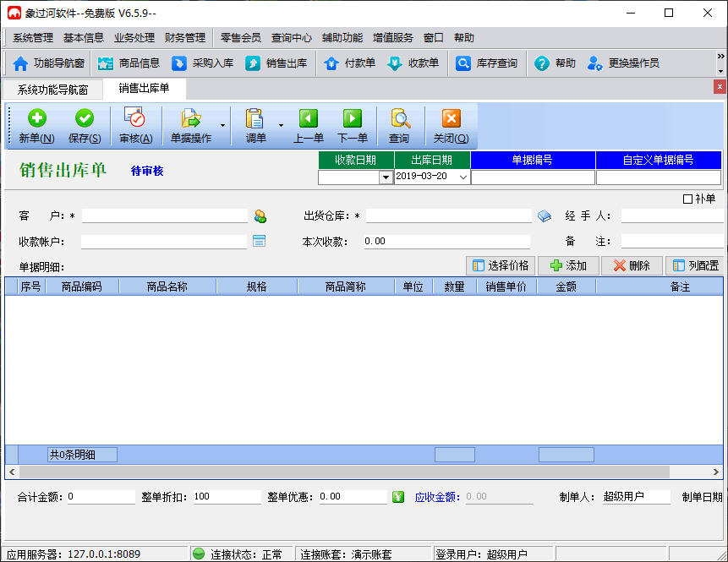Open the 帮助 menu in the menu bar

click(464, 38)
